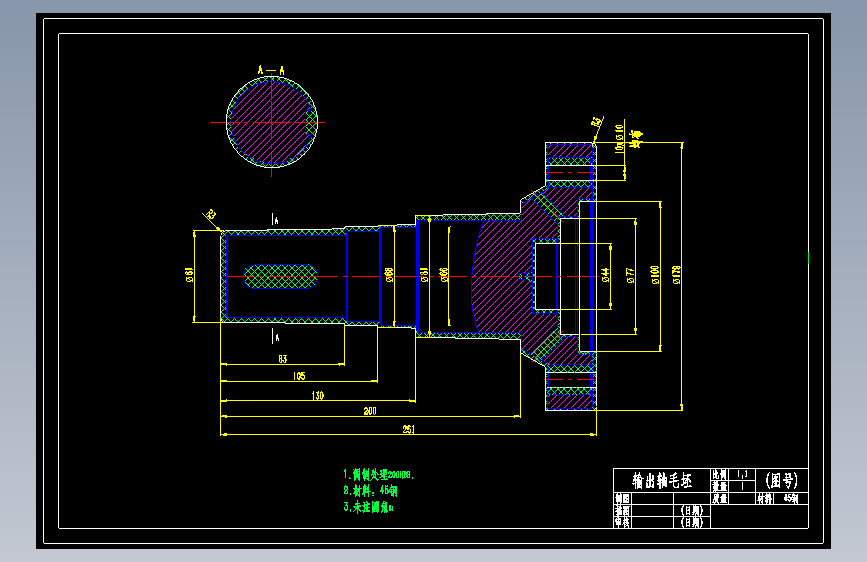This screenshot has height=562, width=867.
Task: Click the Ø178 flange diameter dimension
Action: pyautogui.click(x=677, y=275)
